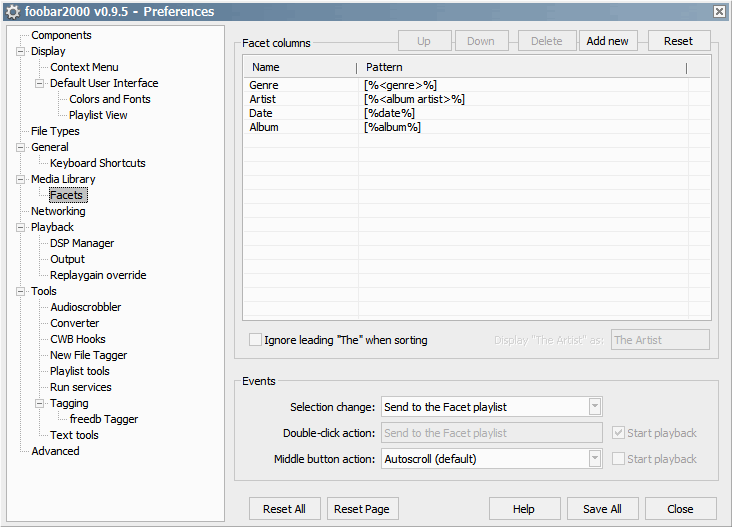This screenshot has width=732, height=527.
Task: Click the Double-click action combo box
Action: pos(492,433)
